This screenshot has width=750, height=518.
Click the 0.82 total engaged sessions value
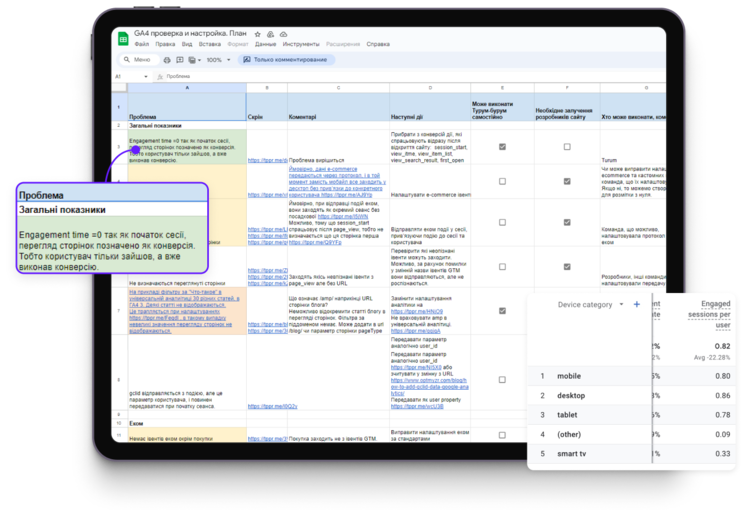tap(722, 346)
